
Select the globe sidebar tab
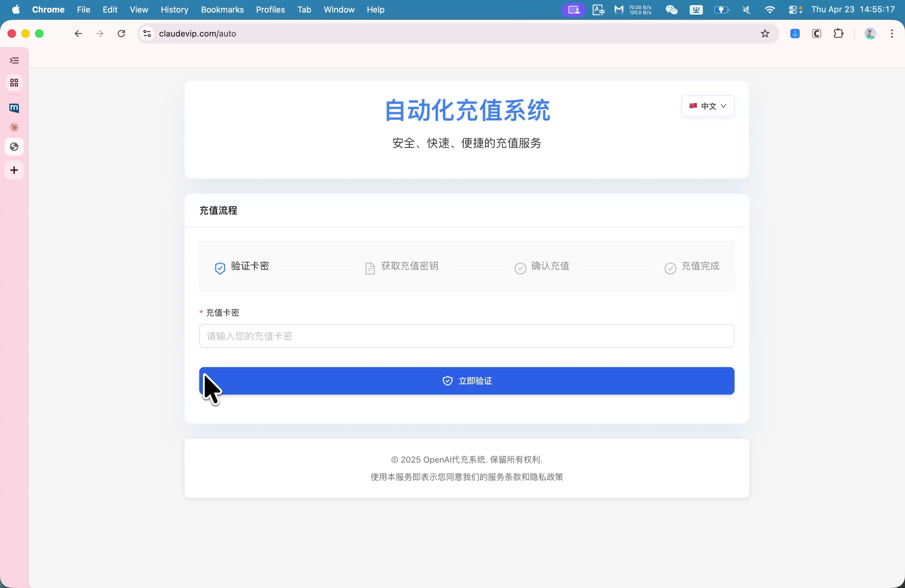pos(14,147)
